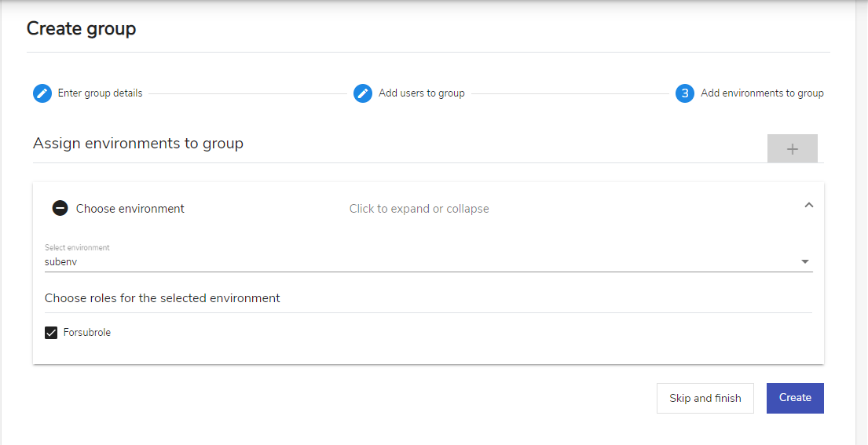Click the step 3 circle icon
868x445 pixels.
pyautogui.click(x=685, y=93)
